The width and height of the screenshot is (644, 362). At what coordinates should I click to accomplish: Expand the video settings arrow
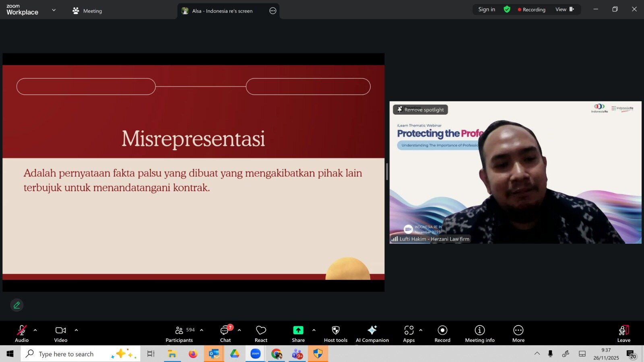pyautogui.click(x=76, y=330)
